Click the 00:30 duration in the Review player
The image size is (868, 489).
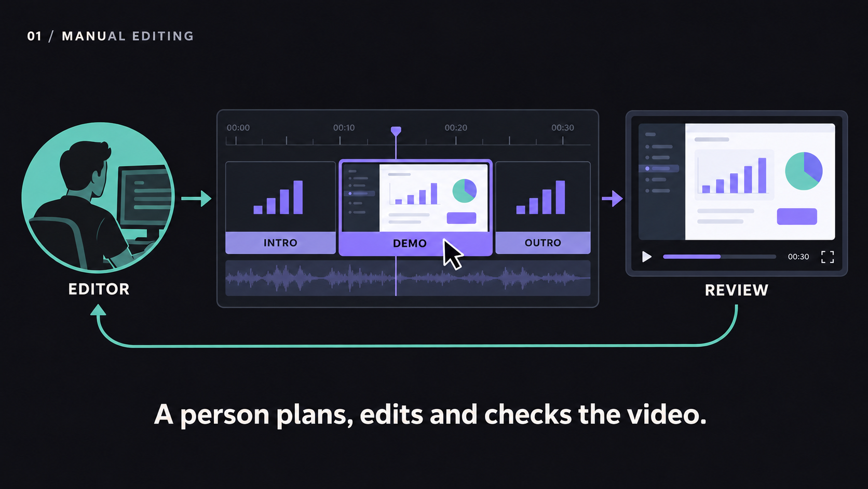pyautogui.click(x=798, y=257)
